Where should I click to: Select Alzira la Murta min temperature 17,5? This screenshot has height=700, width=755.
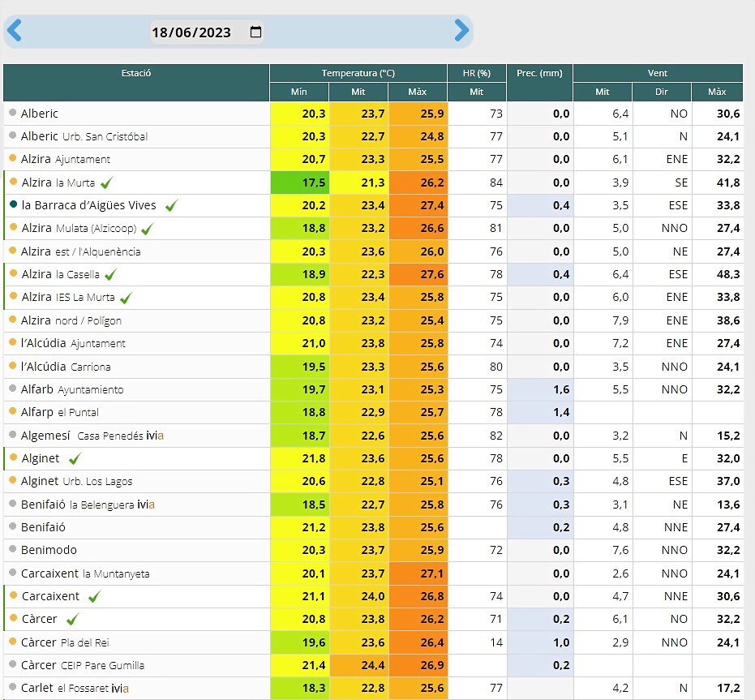[x=300, y=183]
